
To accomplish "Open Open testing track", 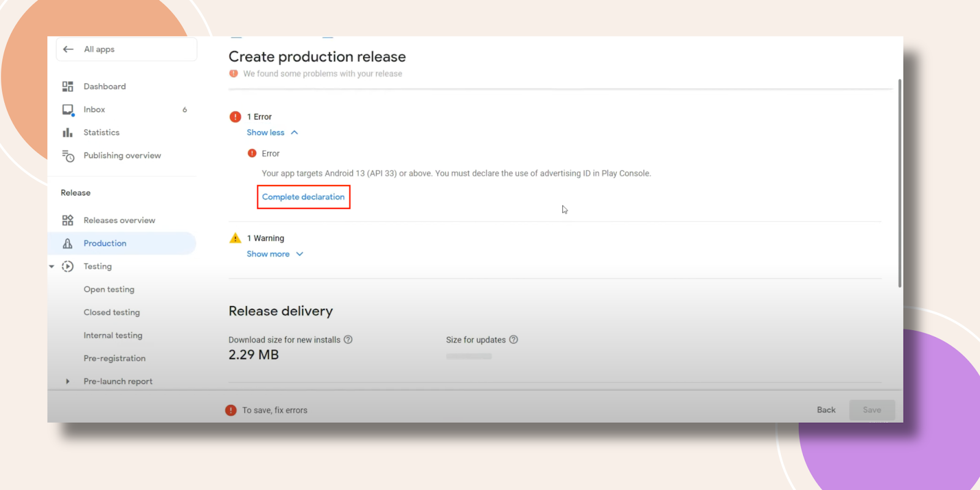I will pyautogui.click(x=109, y=289).
